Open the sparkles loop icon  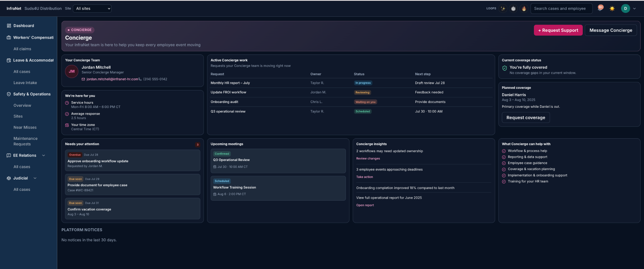503,9
